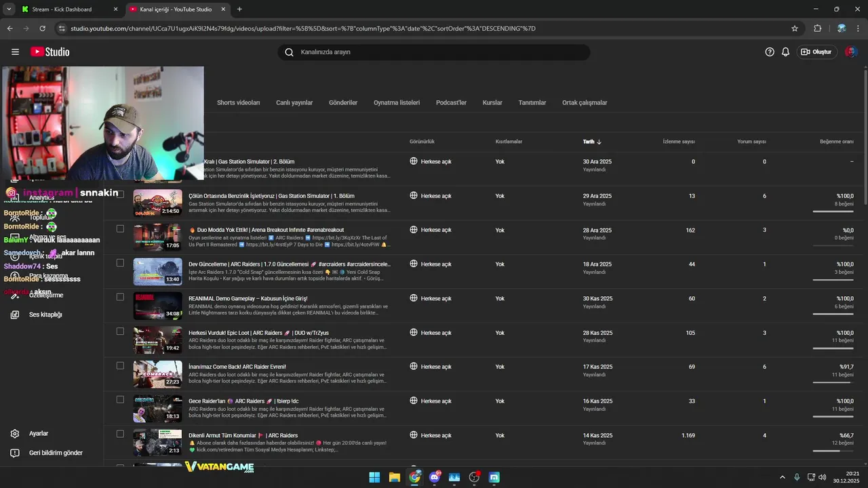Select checkbox for Herkesi Vurduk Epic Loot video
Image resolution: width=868 pixels, height=488 pixels.
[x=120, y=331]
